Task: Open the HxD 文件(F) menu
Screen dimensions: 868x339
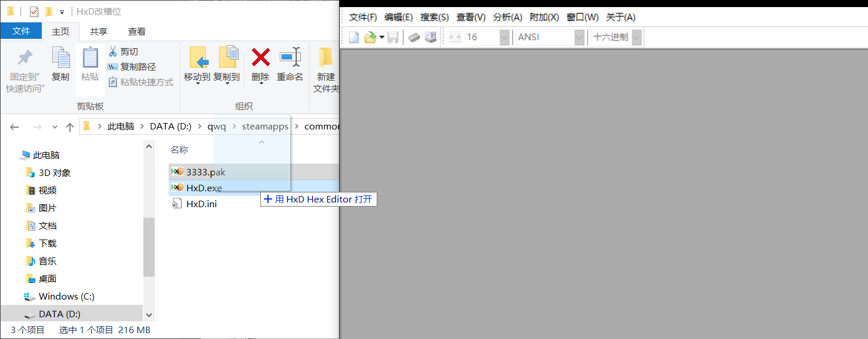Action: coord(363,17)
